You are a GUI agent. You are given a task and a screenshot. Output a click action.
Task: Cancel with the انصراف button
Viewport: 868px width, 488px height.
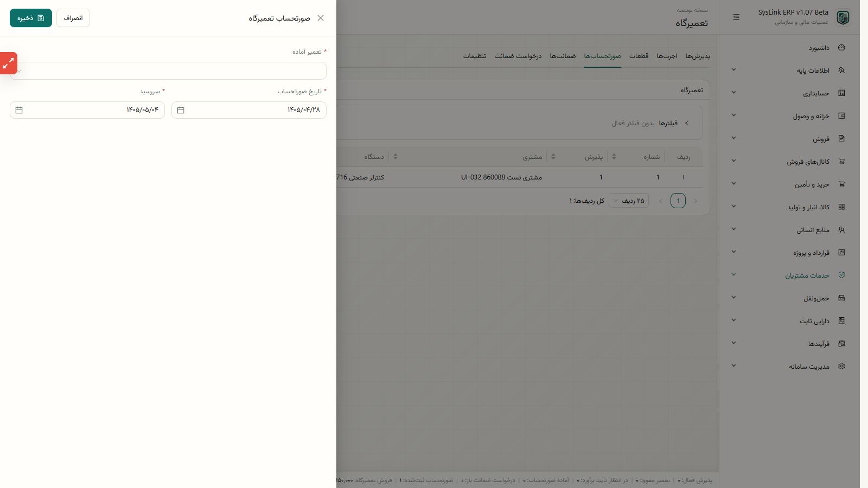tap(73, 18)
